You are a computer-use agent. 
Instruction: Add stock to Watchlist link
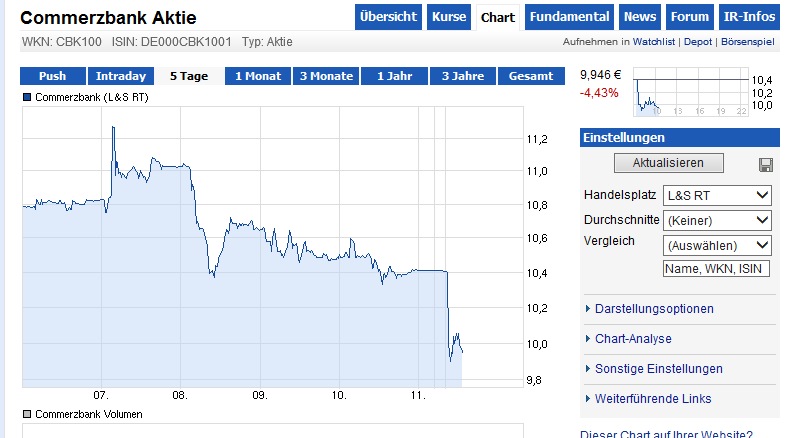(654, 42)
